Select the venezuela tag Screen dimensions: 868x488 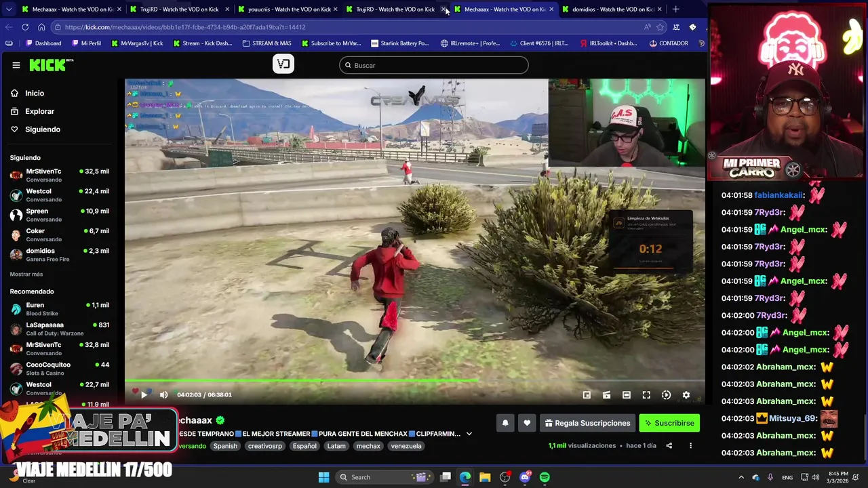[x=406, y=446]
